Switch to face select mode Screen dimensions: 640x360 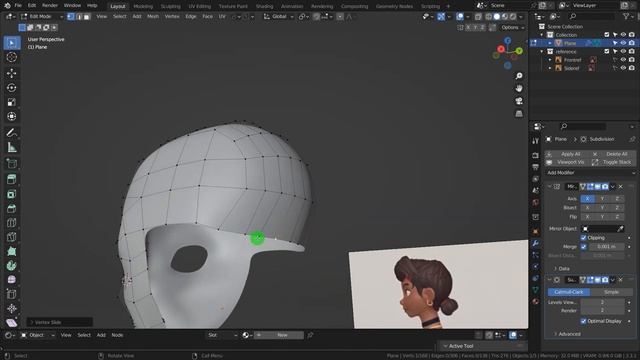pos(87,17)
